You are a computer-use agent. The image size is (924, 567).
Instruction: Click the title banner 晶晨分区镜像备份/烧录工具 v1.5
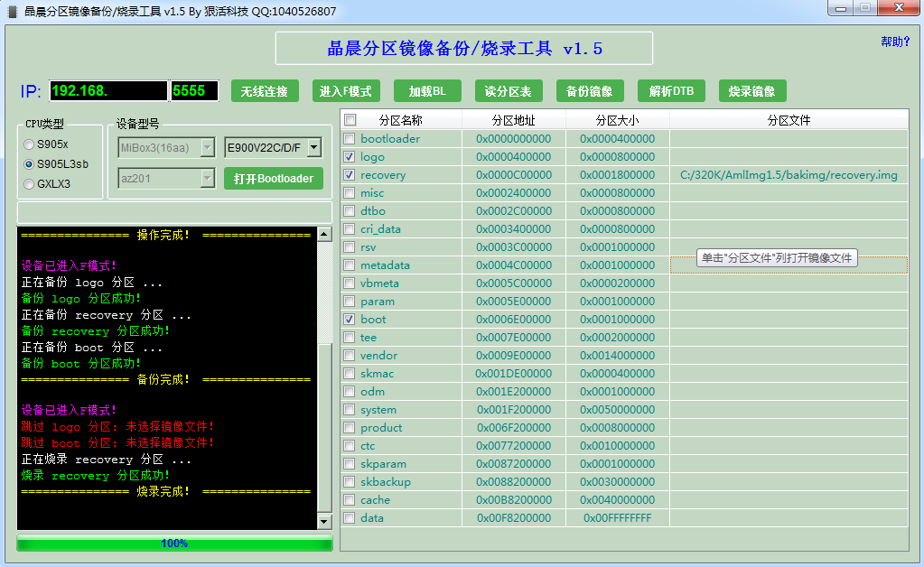click(x=464, y=48)
